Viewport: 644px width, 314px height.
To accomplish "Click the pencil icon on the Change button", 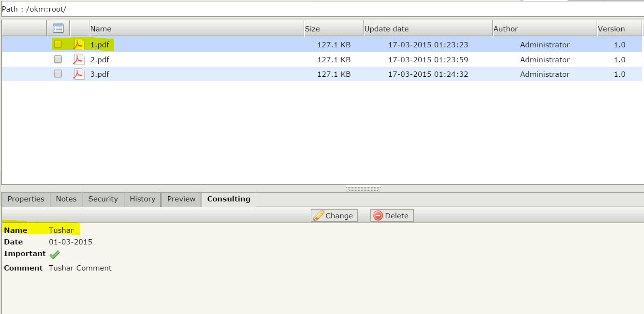I will point(319,215).
